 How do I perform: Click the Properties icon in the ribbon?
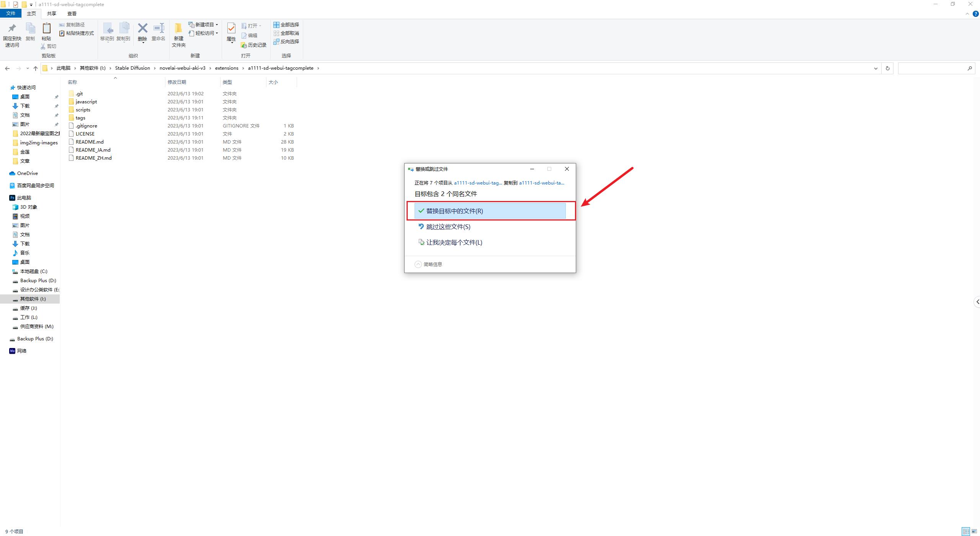[231, 29]
